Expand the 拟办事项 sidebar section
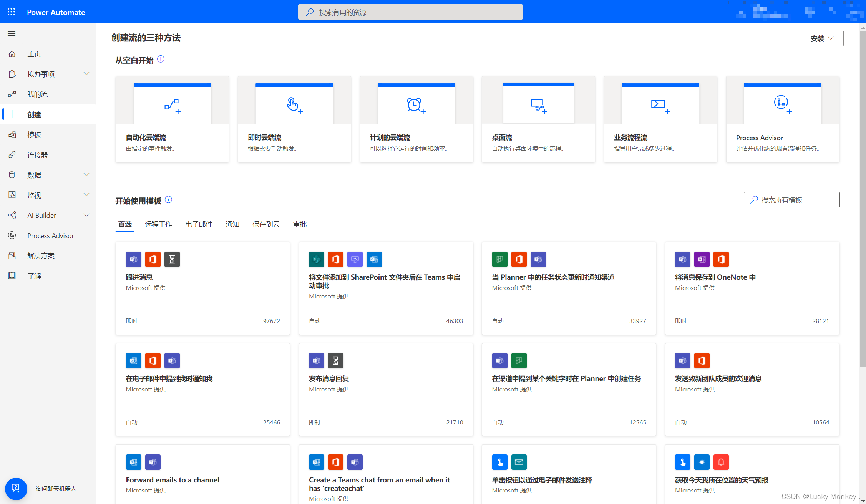Screen dimensions: 866x504 pyautogui.click(x=86, y=74)
